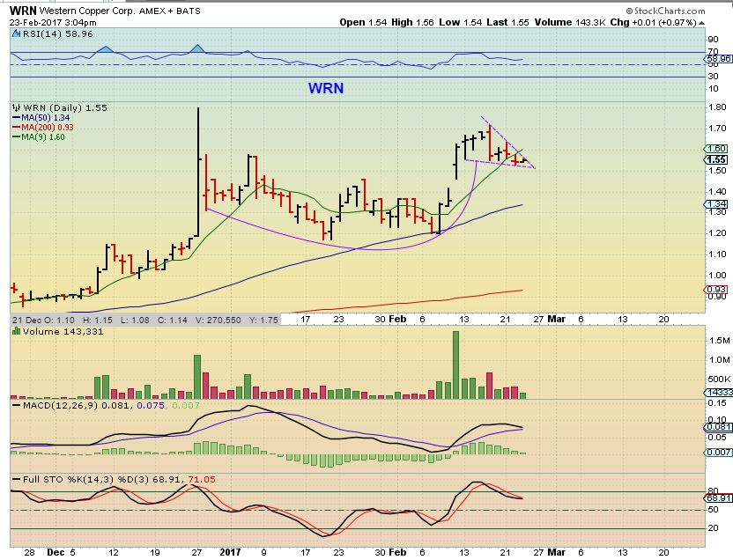The height and width of the screenshot is (560, 733).
Task: Click the 1.60 MA(9) price tag
Action: 716,149
